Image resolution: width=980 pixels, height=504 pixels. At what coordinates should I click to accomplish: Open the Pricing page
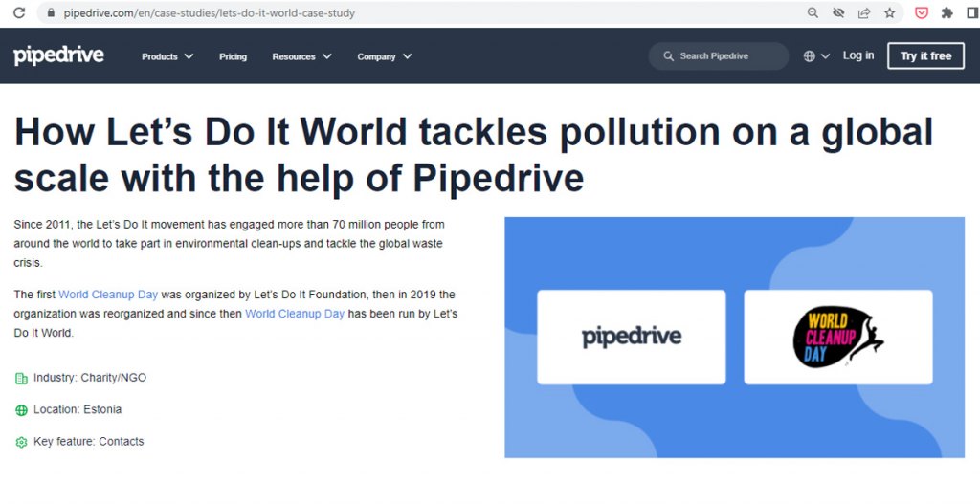click(234, 56)
